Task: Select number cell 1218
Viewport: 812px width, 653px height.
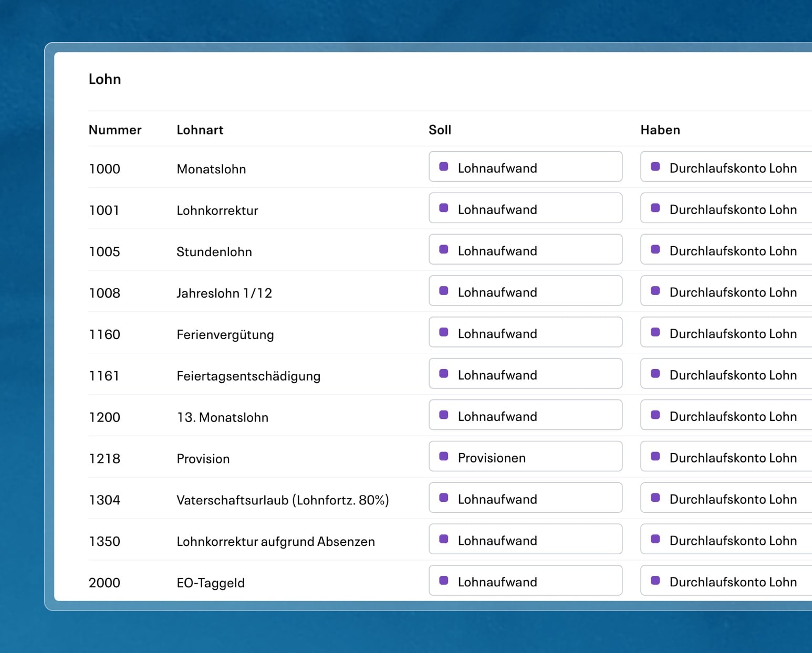Action: pyautogui.click(x=105, y=459)
